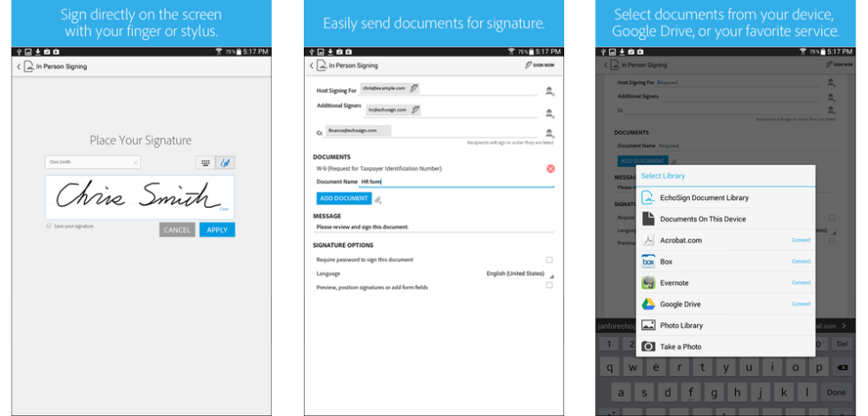The height and width of the screenshot is (416, 868).
Task: Click Connect link next to Box
Action: [801, 261]
